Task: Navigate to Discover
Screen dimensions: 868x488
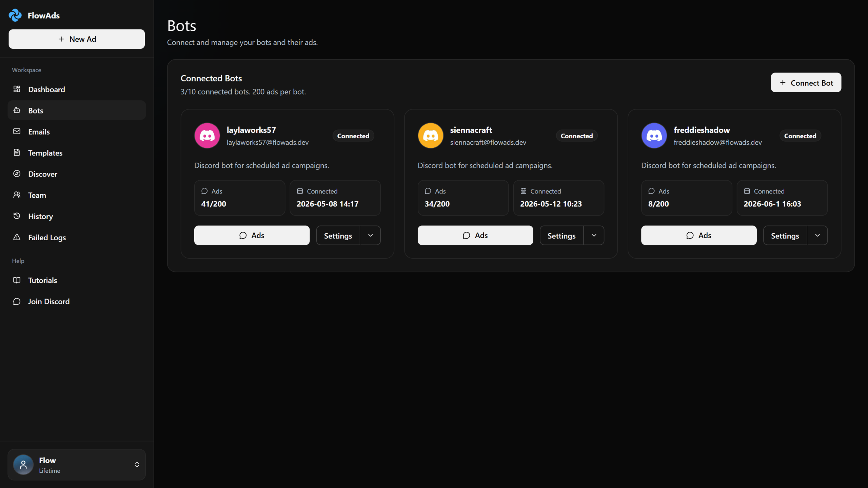Action: (77, 174)
